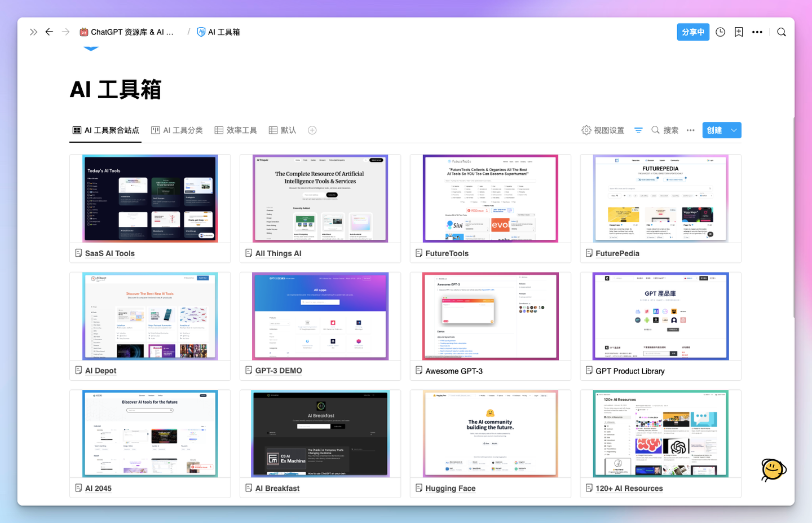Open database more options ellipsis
The width and height of the screenshot is (812, 523).
[691, 130]
